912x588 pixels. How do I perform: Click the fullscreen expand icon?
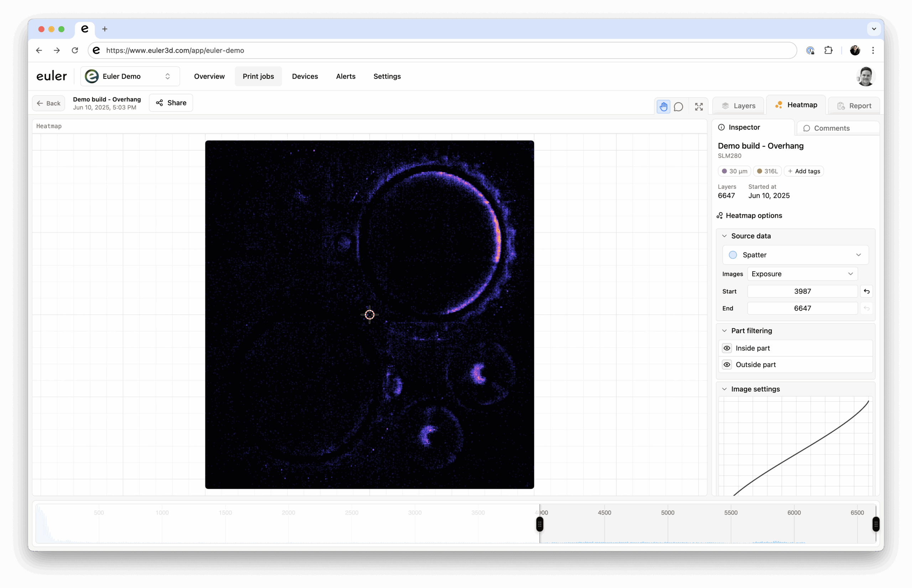pos(699,106)
